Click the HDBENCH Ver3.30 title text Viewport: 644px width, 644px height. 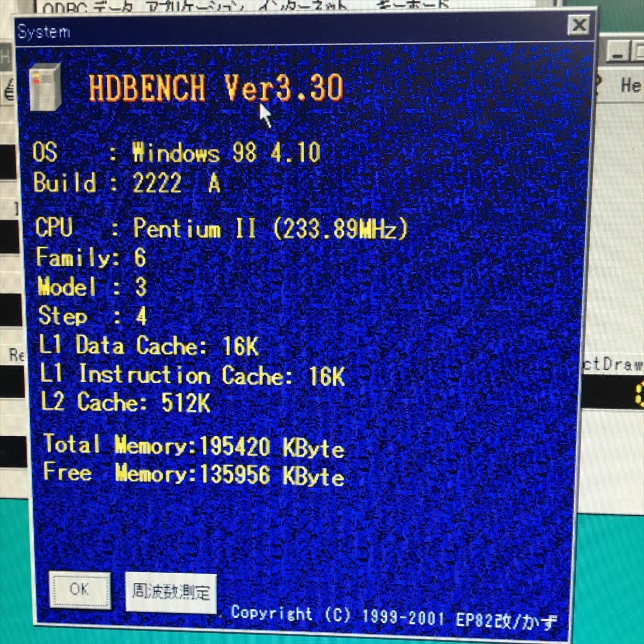pyautogui.click(x=216, y=87)
